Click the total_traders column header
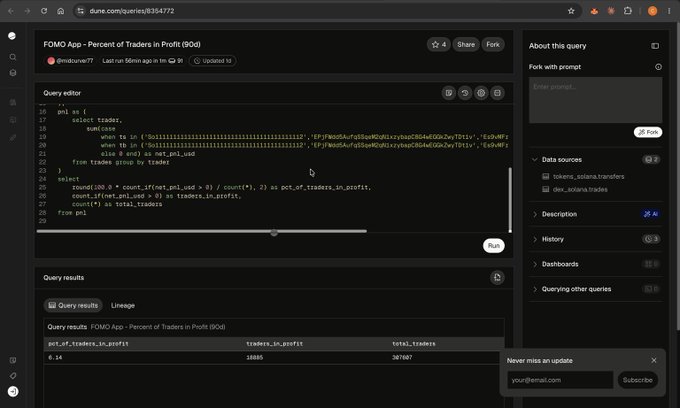 [x=414, y=344]
